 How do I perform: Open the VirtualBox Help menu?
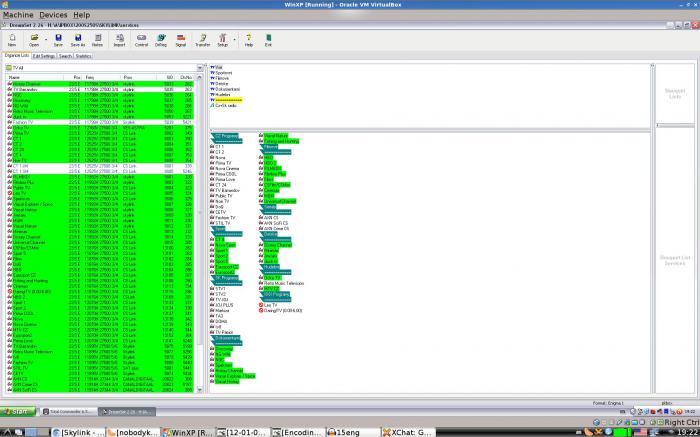click(82, 15)
